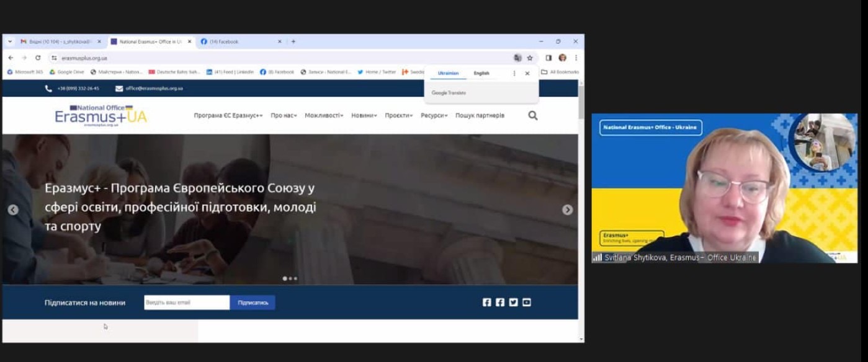This screenshot has height=362, width=868.
Task: Click the page vertical scrollbar thumb
Action: 581,102
